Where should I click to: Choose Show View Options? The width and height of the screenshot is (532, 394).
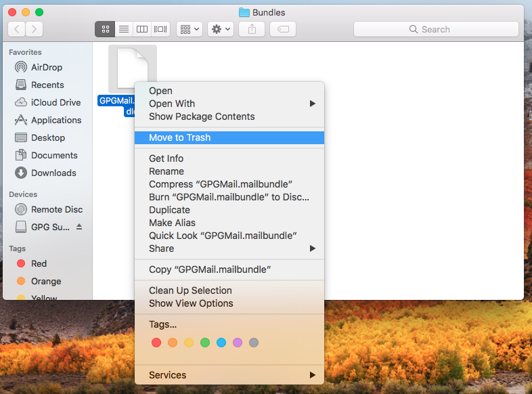229,303
